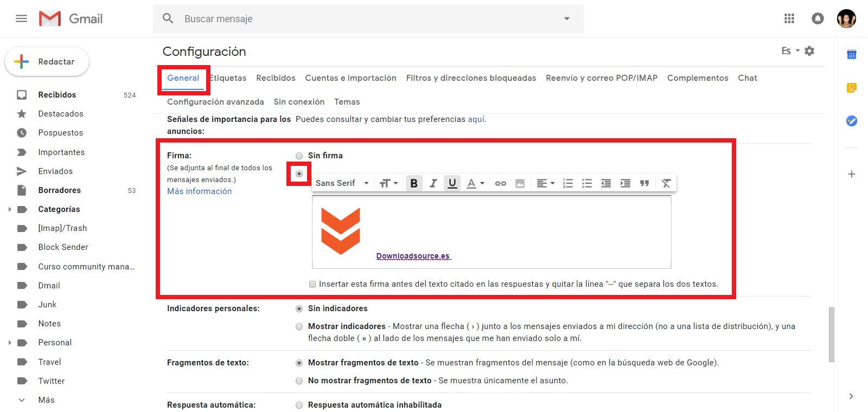Viewport: 868px width, 412px height.
Task: Open the Es input language dropdown
Action: tap(790, 51)
